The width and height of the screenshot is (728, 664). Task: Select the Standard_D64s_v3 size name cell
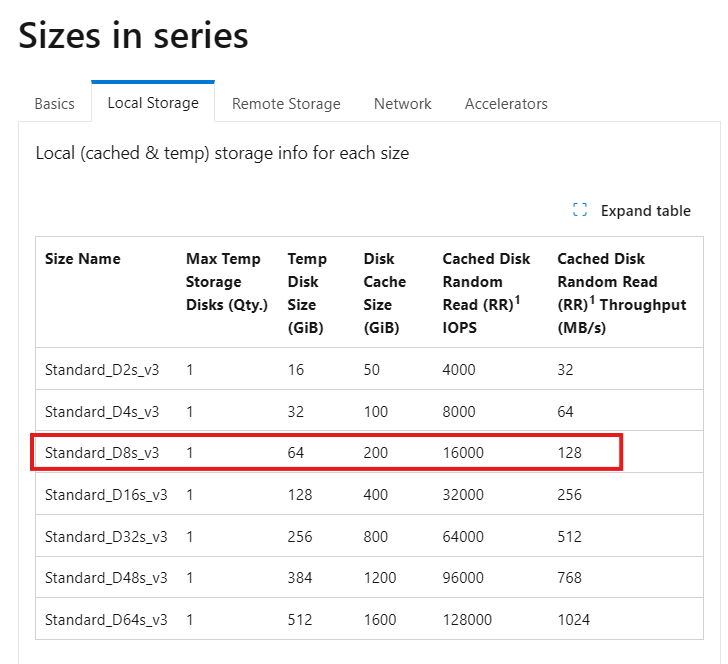[x=106, y=620]
